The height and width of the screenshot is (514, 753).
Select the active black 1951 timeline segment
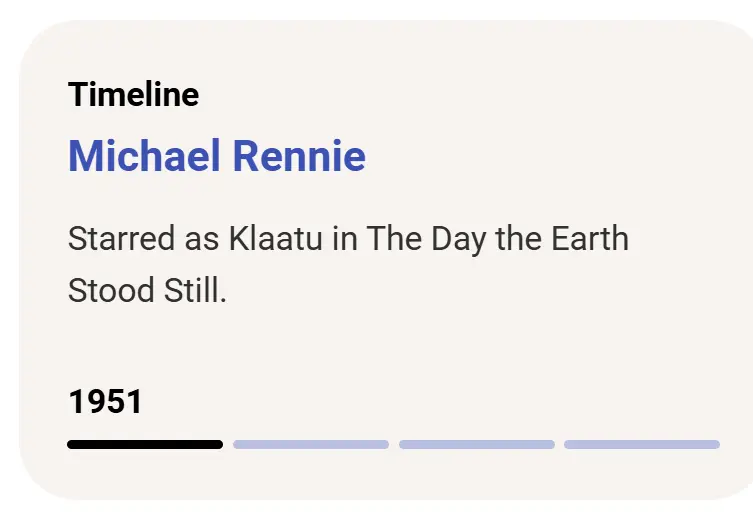[x=145, y=444]
